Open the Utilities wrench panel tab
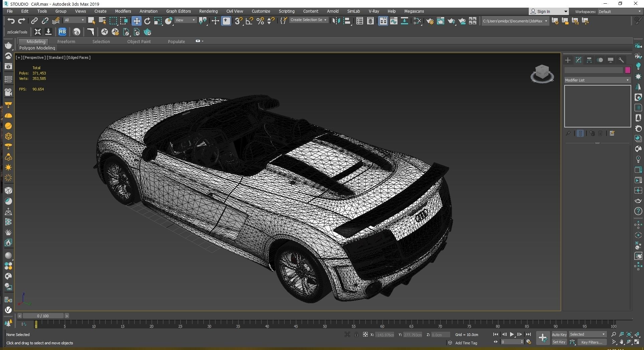This screenshot has width=644, height=350. (621, 60)
